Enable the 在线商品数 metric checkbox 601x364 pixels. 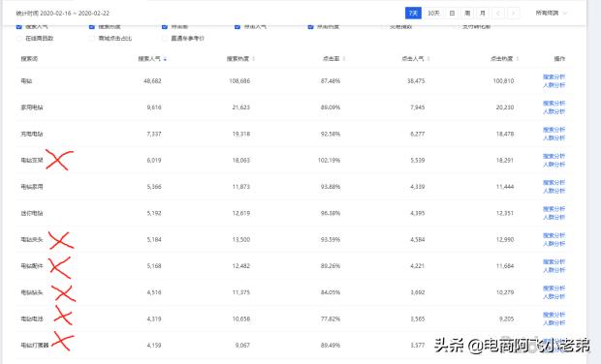(x=19, y=39)
